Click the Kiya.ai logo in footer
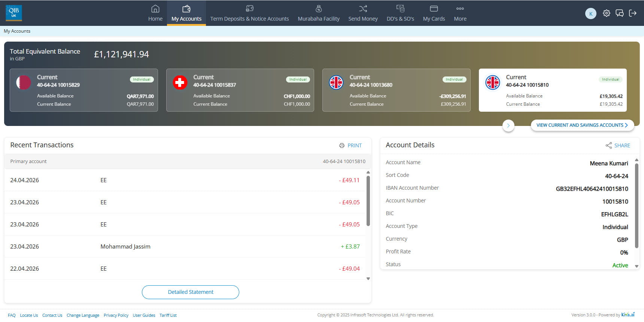The image size is (644, 322). point(628,315)
